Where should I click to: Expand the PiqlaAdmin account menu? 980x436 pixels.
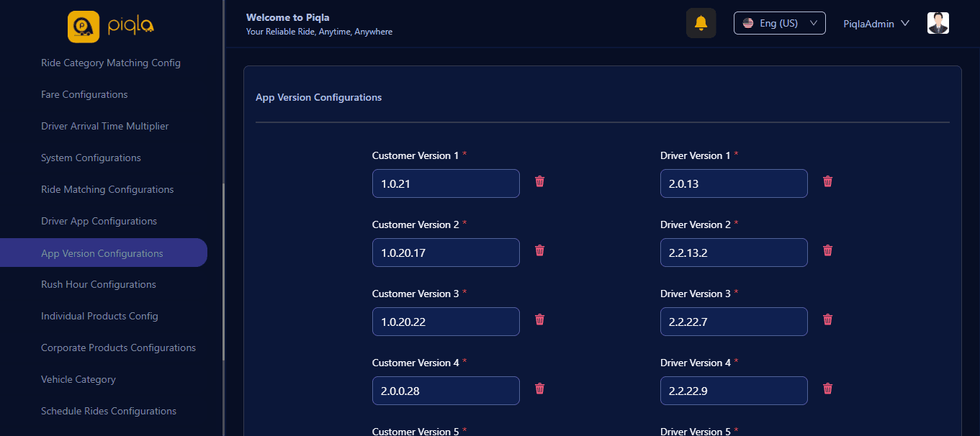pyautogui.click(x=876, y=24)
